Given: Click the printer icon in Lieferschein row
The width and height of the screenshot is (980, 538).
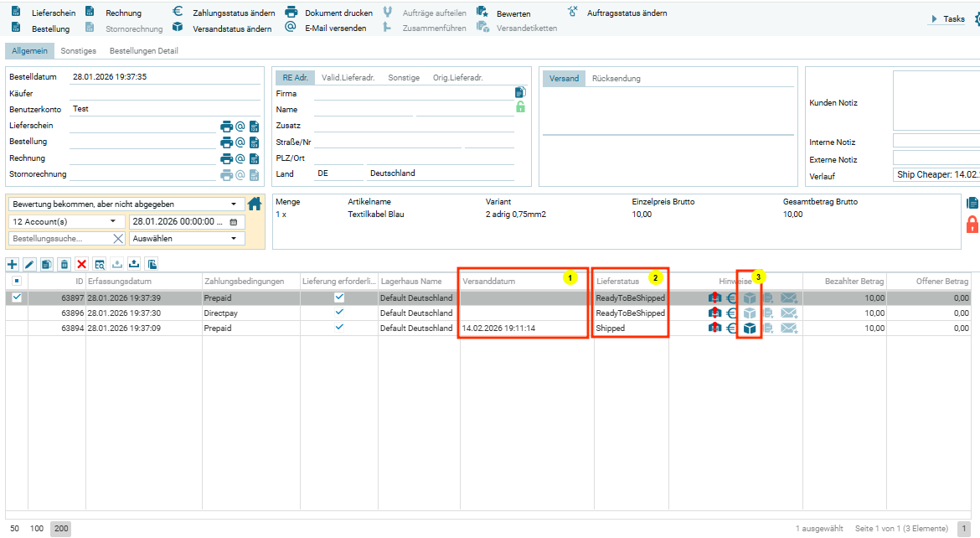Looking at the screenshot, I should (226, 127).
